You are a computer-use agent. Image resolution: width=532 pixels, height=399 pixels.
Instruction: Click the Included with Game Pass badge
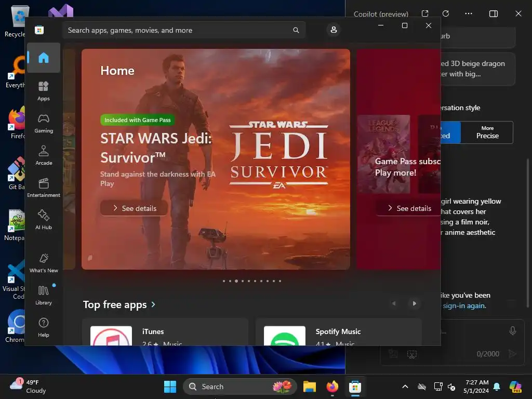(x=137, y=120)
